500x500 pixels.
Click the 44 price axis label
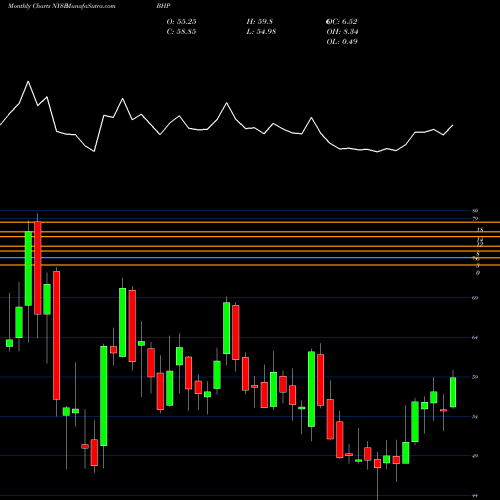tap(475, 496)
